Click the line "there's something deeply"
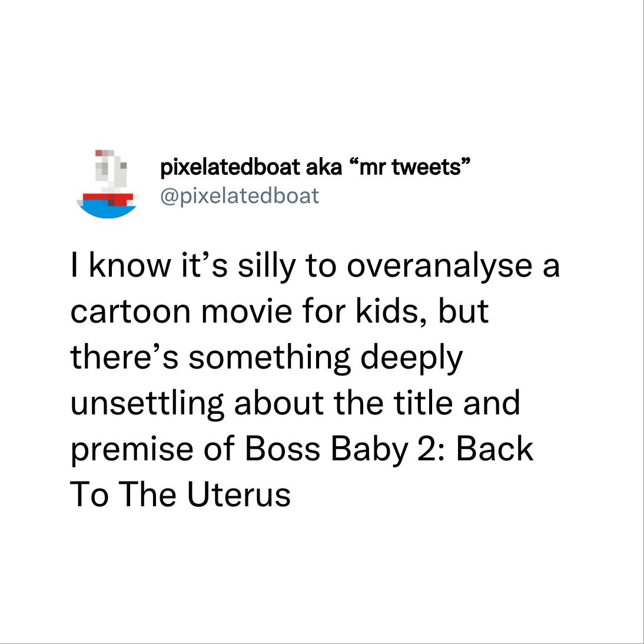644x644 pixels. pos(267,358)
